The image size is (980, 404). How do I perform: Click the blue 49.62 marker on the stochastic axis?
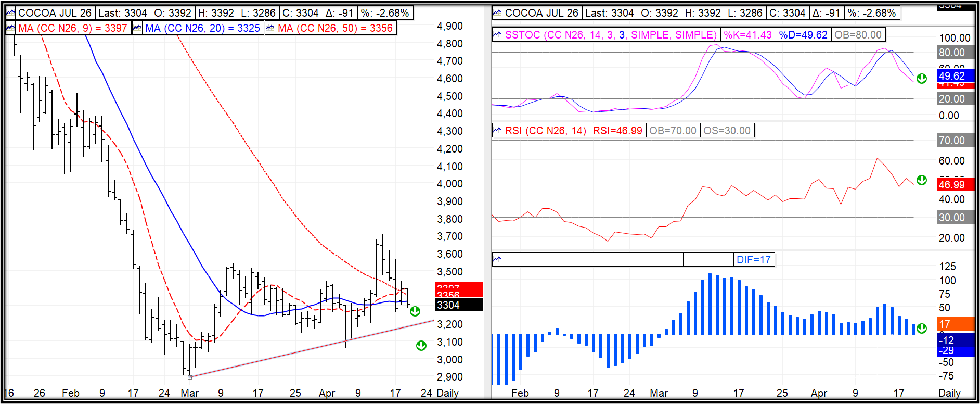[956, 75]
